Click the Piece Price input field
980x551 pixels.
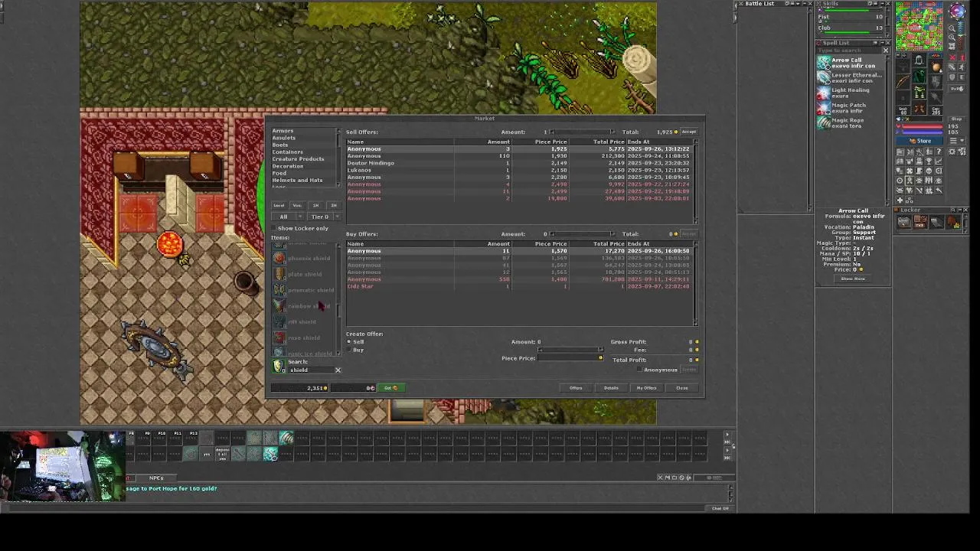[570, 358]
